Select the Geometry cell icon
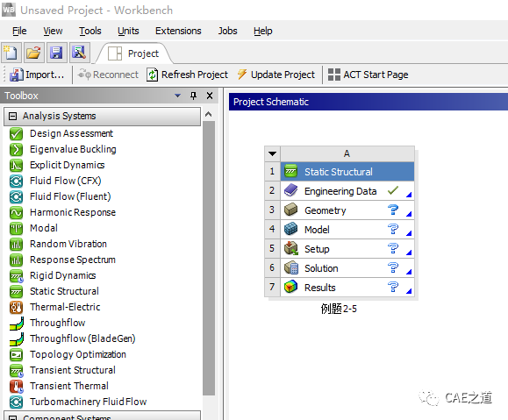This screenshot has height=420, width=508. click(x=290, y=210)
